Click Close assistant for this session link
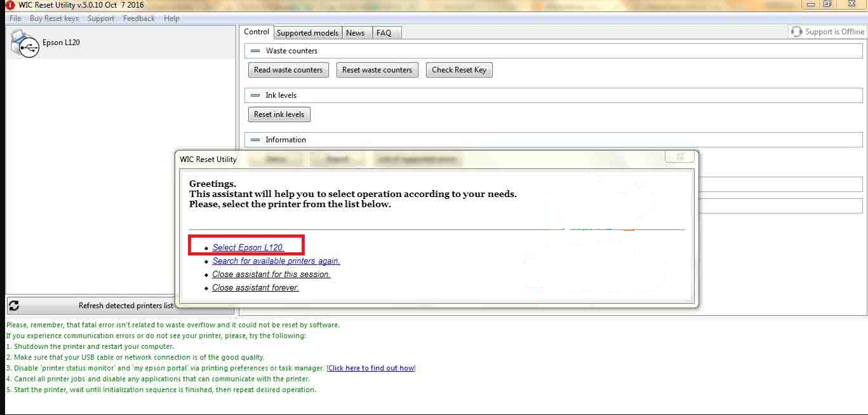 point(271,275)
